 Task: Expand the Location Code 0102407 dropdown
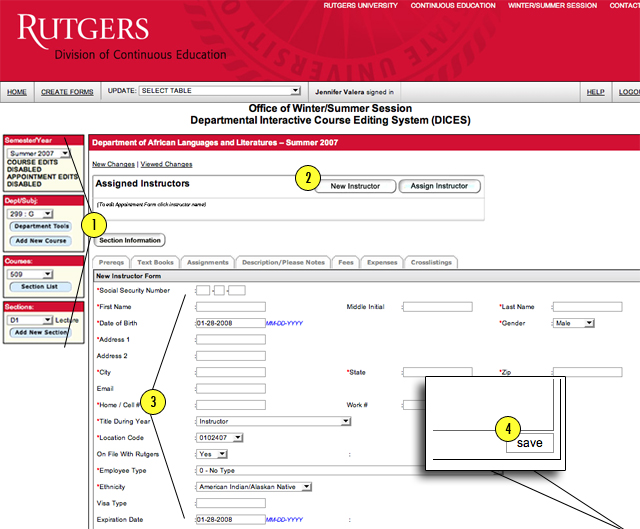coord(220,438)
